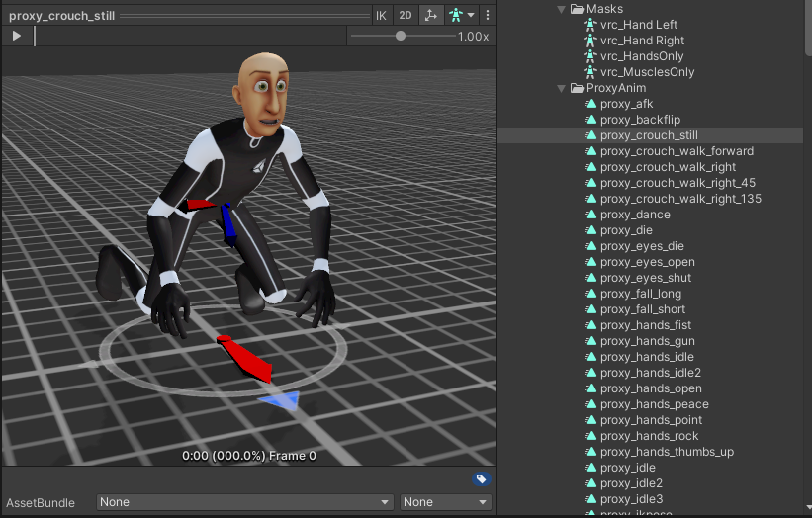Select proxy_crouch_still in the project list
The width and height of the screenshot is (812, 518).
(649, 135)
